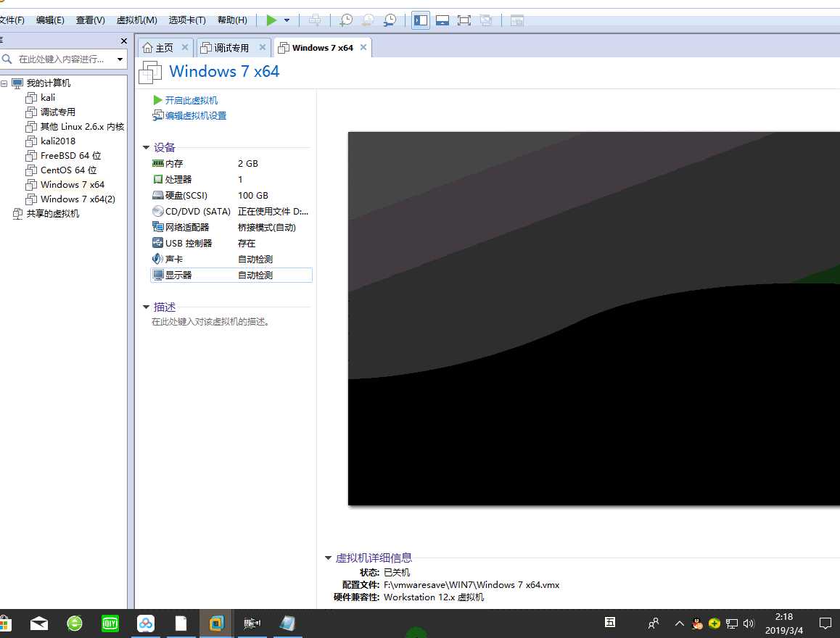Open the green browser icon on taskbar
The image size is (840, 638).
point(75,623)
